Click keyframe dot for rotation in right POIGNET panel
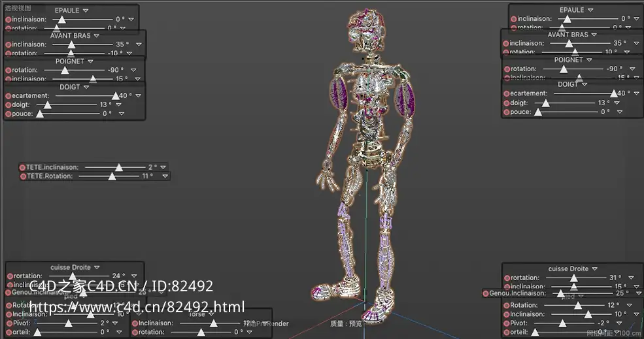644x339 pixels. click(x=507, y=69)
